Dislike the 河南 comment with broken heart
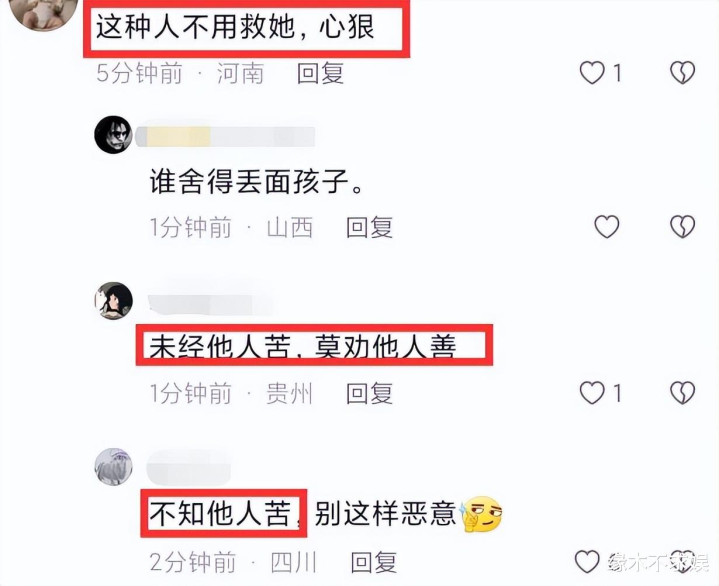This screenshot has width=719, height=586. (682, 73)
